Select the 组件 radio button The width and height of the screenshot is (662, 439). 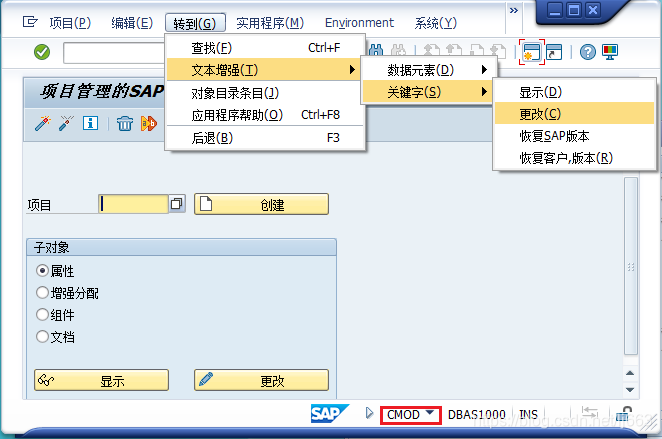(x=42, y=314)
